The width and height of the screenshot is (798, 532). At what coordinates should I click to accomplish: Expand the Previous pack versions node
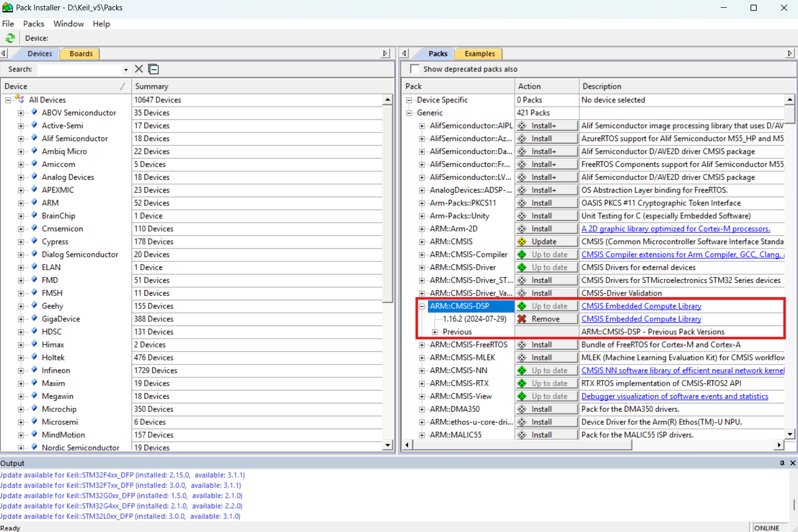click(435, 332)
